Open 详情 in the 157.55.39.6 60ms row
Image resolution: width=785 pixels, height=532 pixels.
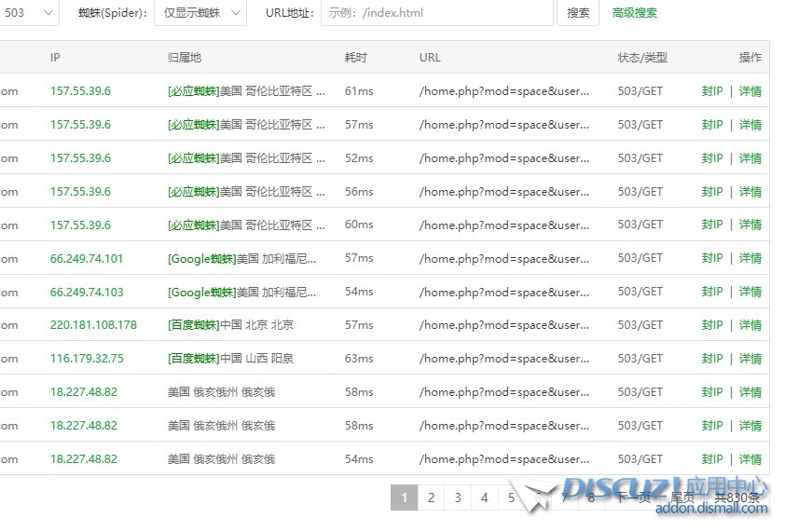[750, 225]
